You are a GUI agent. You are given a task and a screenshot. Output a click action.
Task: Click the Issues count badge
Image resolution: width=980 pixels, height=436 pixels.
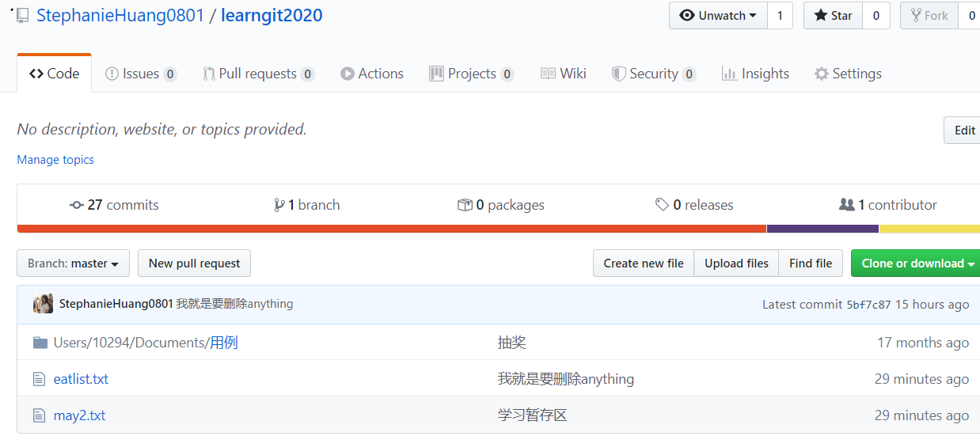point(170,74)
